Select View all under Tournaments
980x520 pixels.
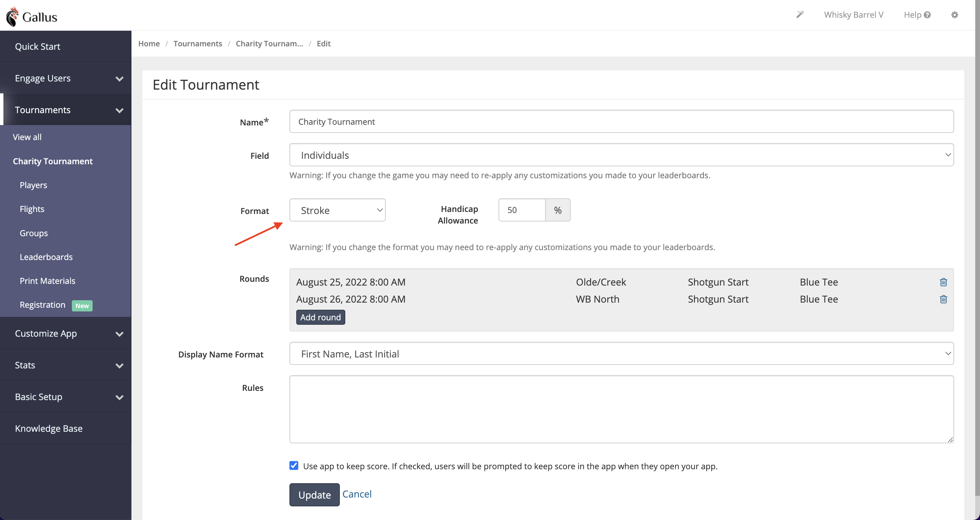(27, 137)
